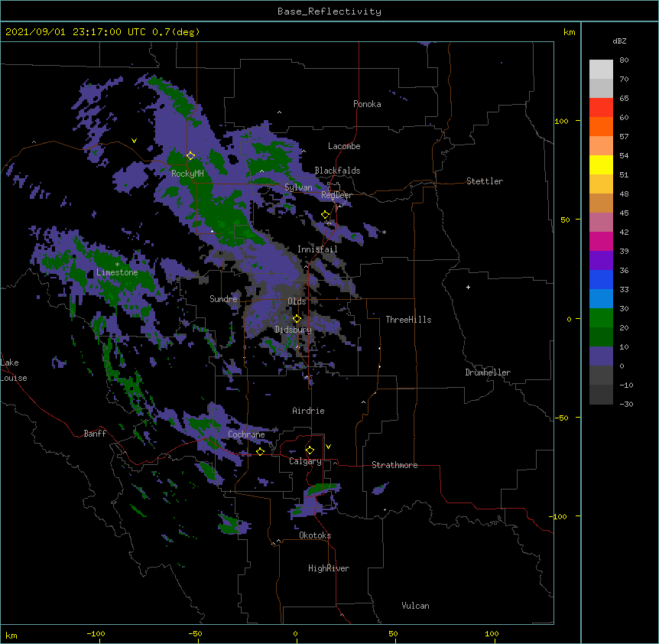Click the km unit label at top right
Screen dimensions: 659x644
pos(569,32)
